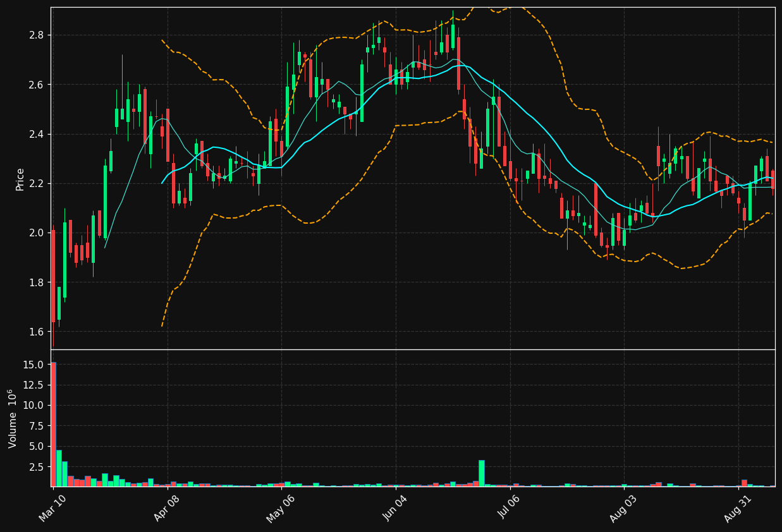Click the 1.6 price axis value
782x532 pixels.
pos(35,332)
